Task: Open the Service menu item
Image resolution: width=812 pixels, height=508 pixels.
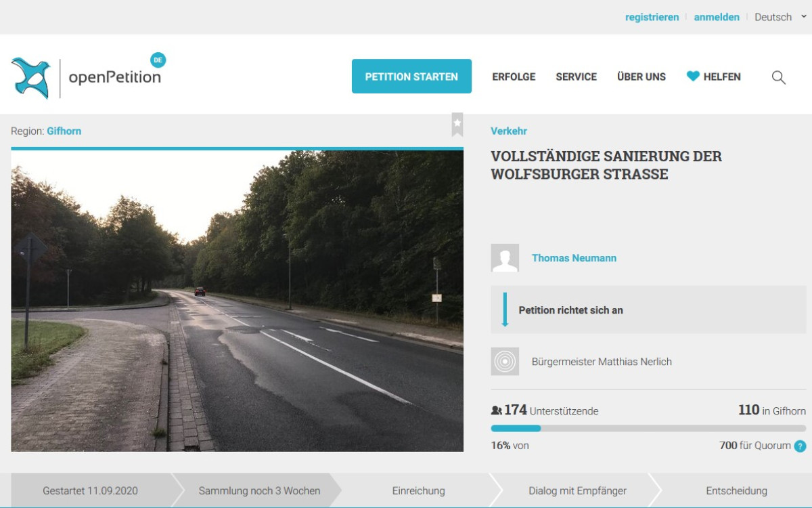Action: [576, 77]
